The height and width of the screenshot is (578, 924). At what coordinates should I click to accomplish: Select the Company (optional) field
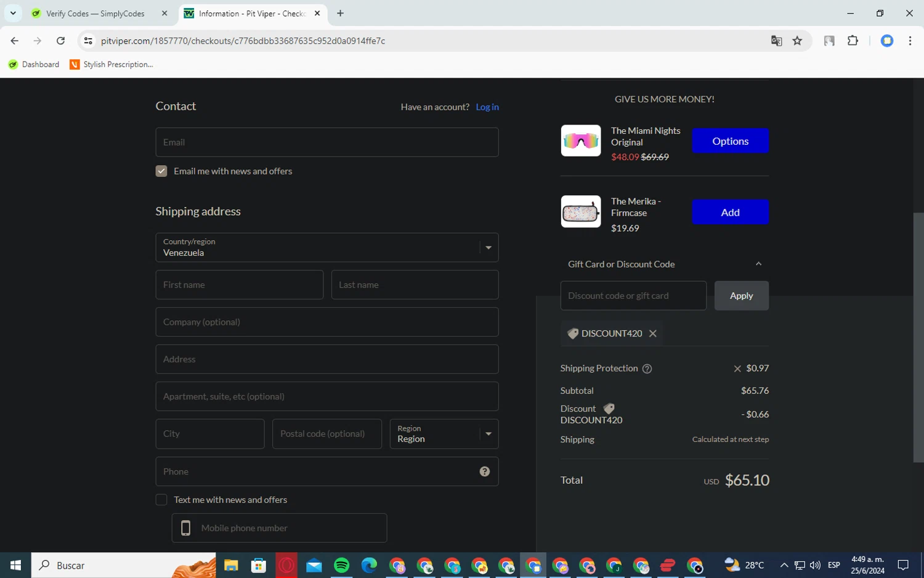(x=327, y=322)
